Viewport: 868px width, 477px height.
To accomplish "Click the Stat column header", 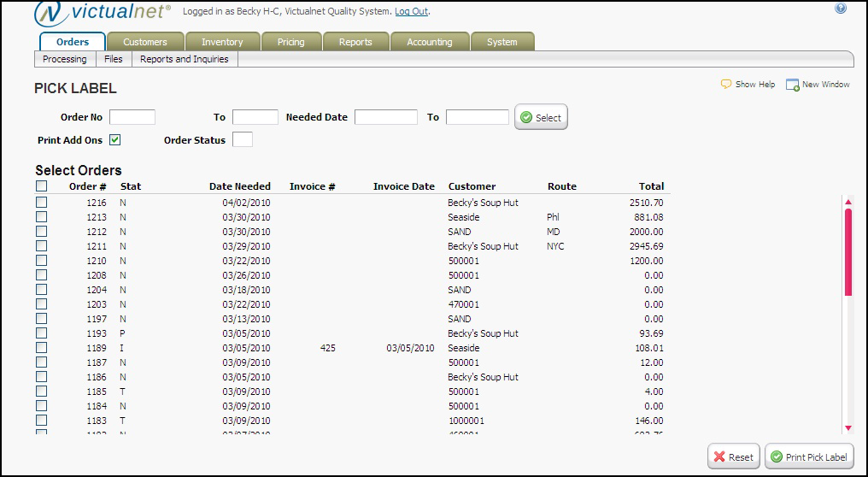I will pos(131,186).
